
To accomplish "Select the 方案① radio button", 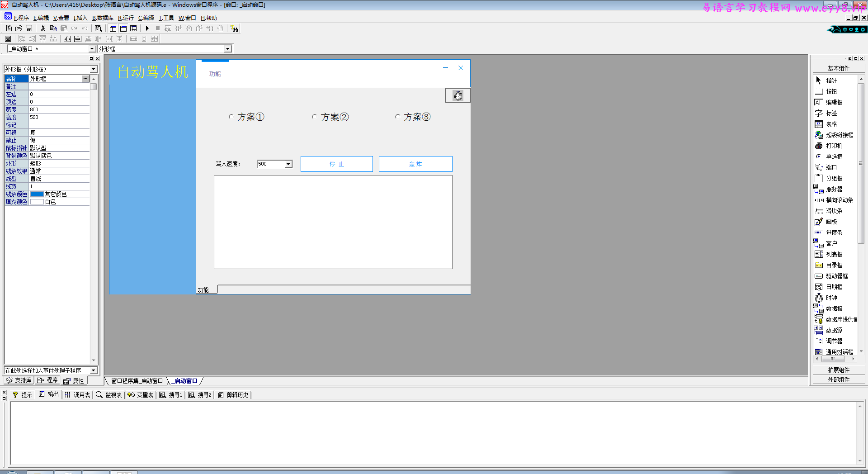I will click(x=246, y=117).
